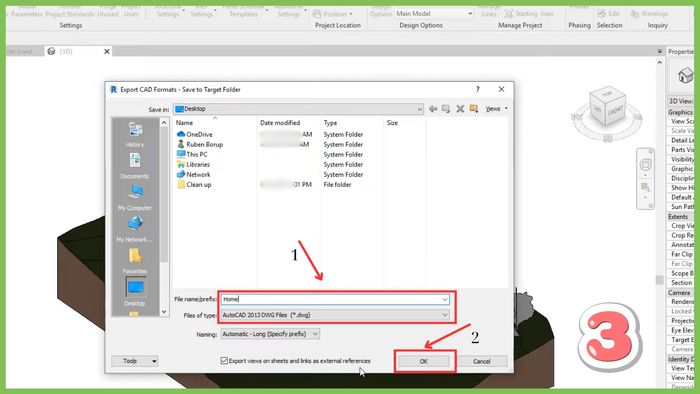The width and height of the screenshot is (700, 394).
Task: Open Position dropdown in ribbon
Action: [333, 14]
